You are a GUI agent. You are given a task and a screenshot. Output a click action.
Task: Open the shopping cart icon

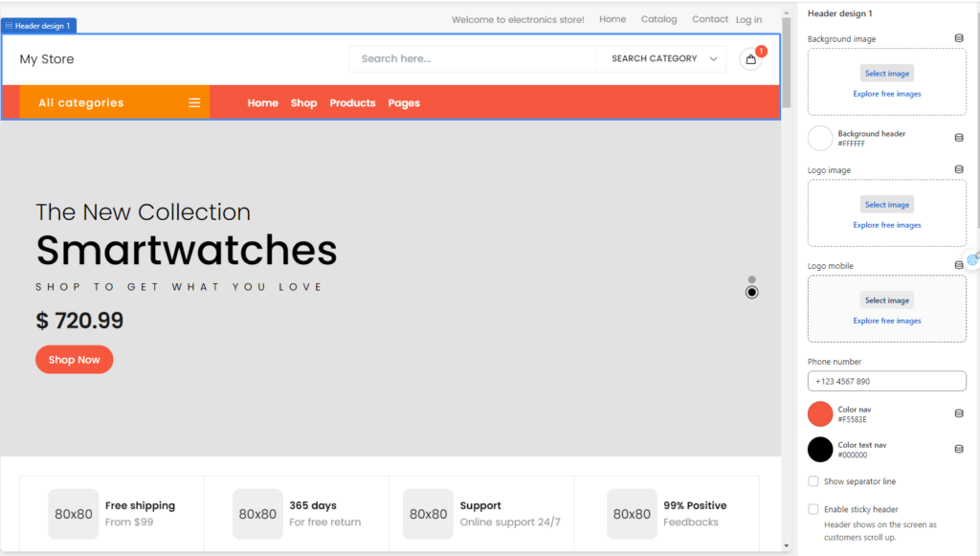click(x=750, y=59)
